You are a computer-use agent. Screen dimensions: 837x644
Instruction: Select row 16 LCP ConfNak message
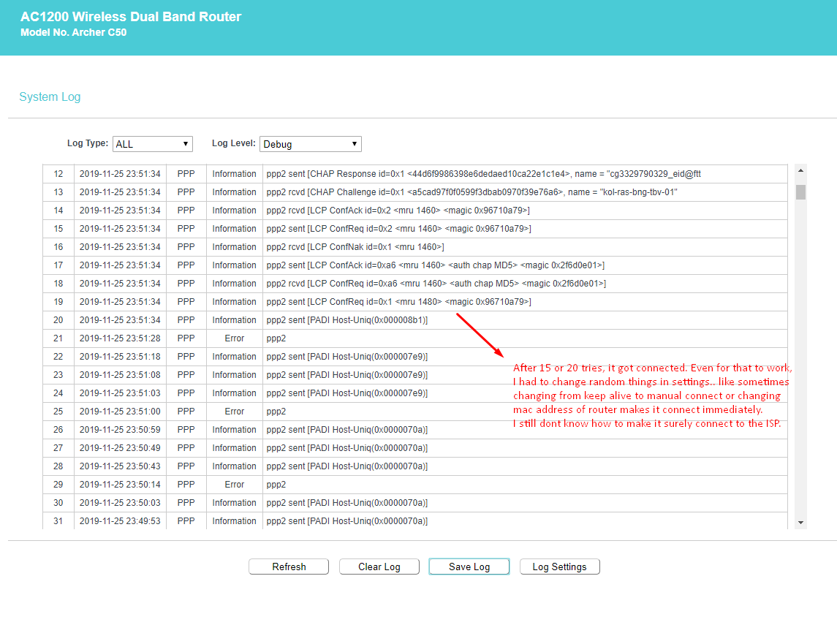[x=355, y=247]
